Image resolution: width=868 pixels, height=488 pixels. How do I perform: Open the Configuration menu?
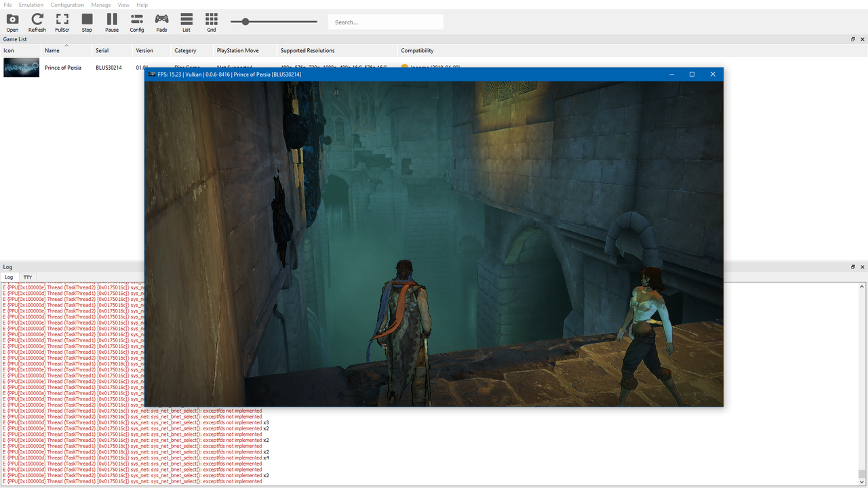tap(67, 5)
